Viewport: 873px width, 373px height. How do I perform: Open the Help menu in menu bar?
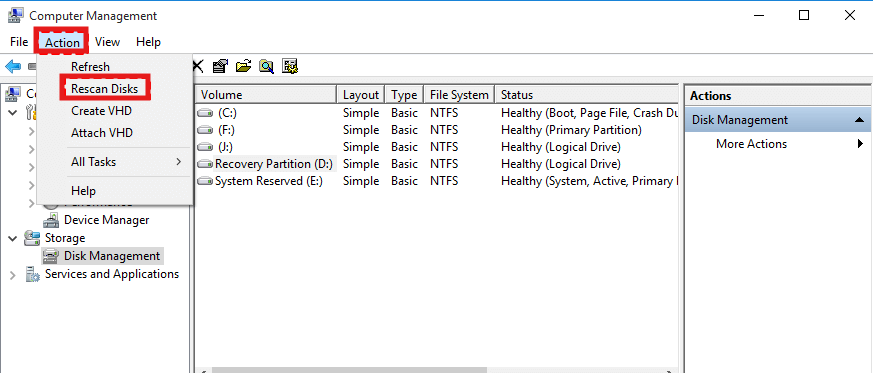(149, 42)
